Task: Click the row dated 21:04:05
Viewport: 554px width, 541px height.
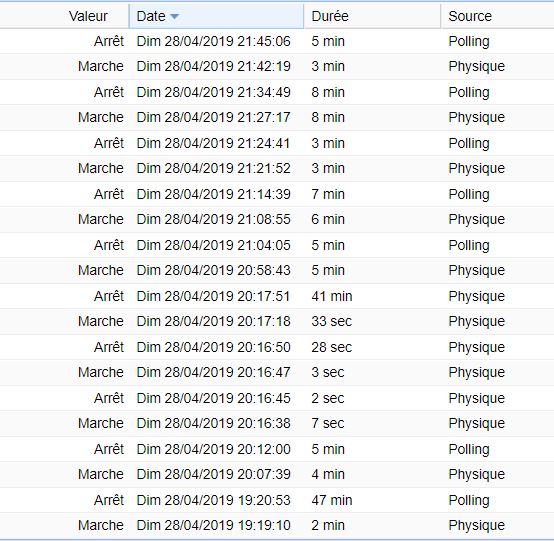Action: (277, 245)
